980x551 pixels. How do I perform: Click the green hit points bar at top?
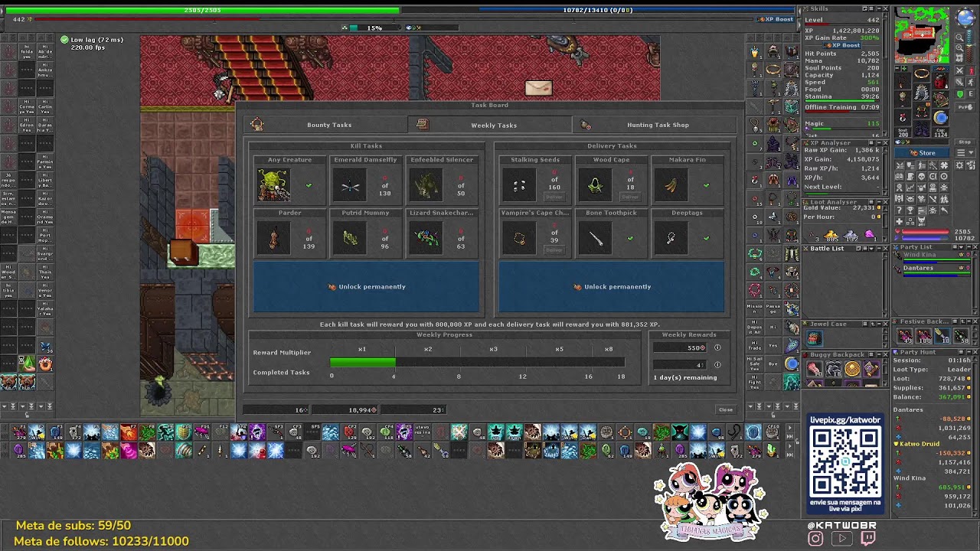[x=203, y=11]
